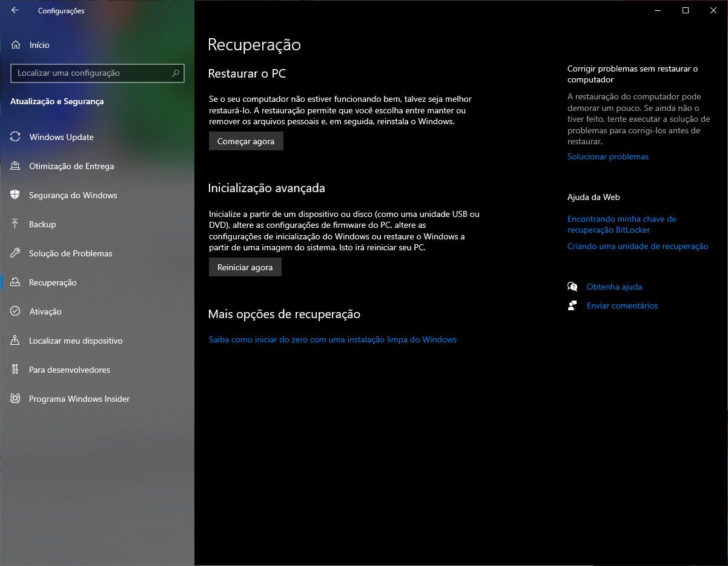Open the clean Windows installation link

(x=333, y=339)
